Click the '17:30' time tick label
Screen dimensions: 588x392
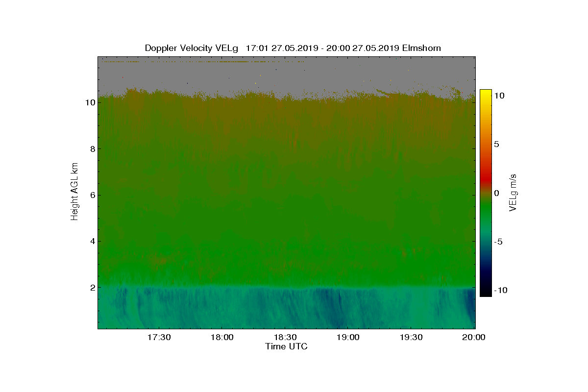coord(158,338)
